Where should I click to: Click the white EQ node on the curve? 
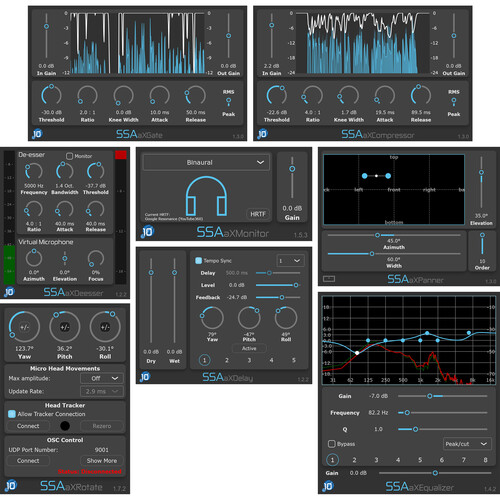[357, 353]
